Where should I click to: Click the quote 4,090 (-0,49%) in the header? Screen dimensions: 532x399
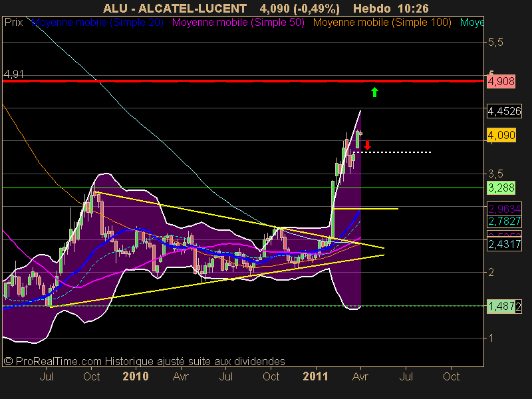tap(300, 8)
